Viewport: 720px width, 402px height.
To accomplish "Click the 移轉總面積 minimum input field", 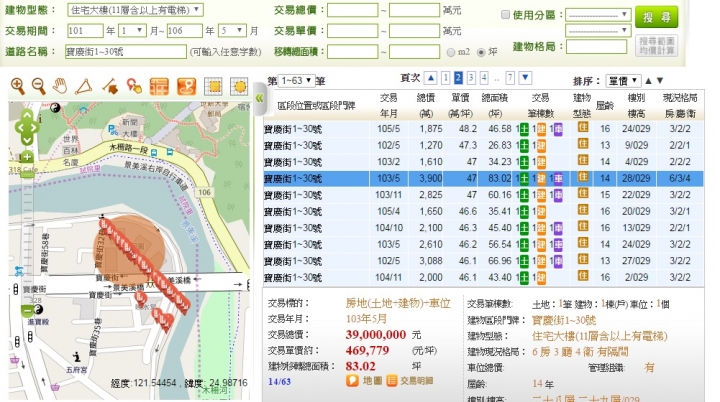I will tap(353, 51).
